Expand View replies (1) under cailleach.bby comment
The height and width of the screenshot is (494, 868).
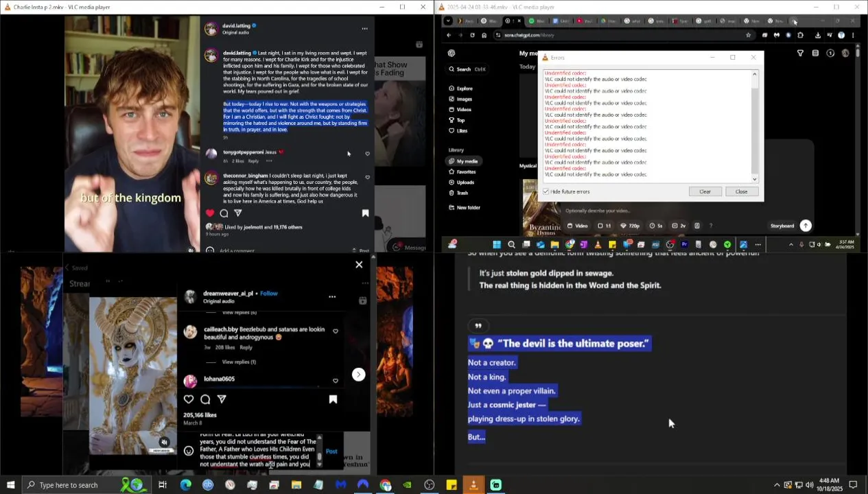(239, 362)
